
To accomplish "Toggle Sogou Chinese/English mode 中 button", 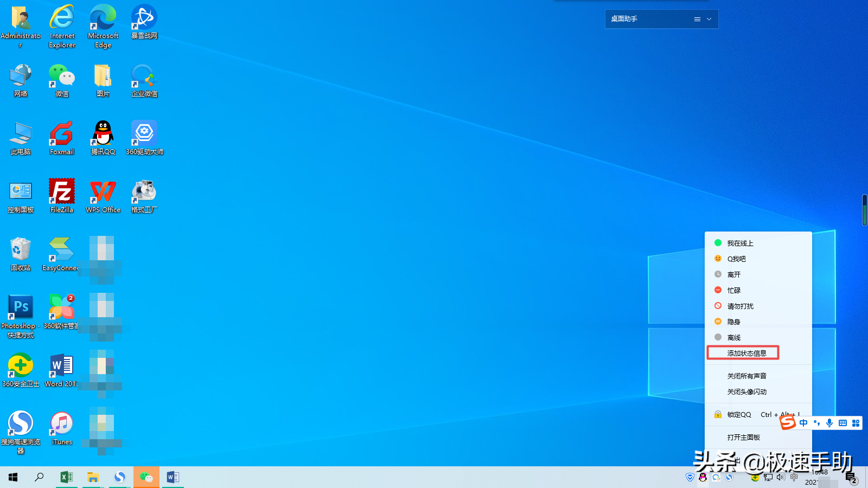I will pyautogui.click(x=803, y=423).
